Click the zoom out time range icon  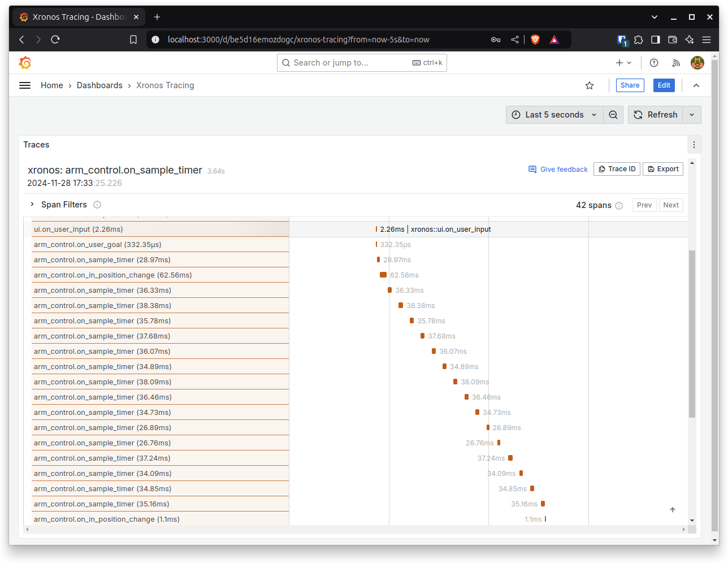pos(613,115)
